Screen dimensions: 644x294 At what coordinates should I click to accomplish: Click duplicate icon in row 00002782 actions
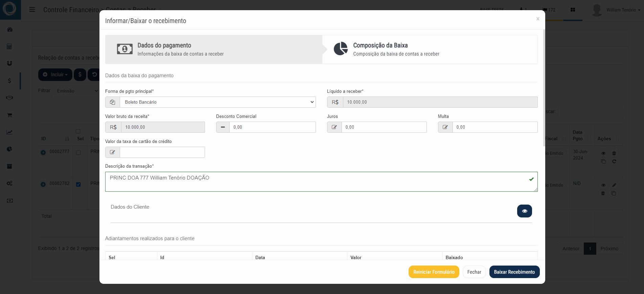[614, 193]
